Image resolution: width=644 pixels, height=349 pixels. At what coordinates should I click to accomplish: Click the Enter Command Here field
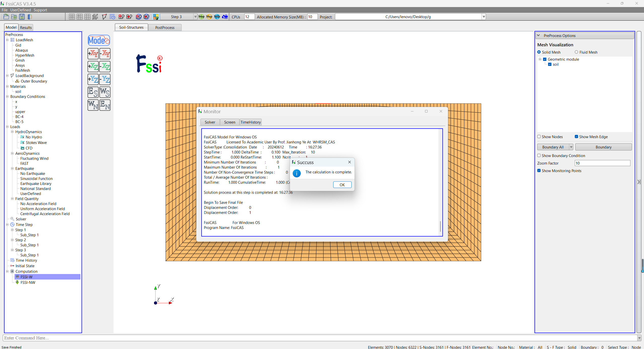(x=320, y=338)
